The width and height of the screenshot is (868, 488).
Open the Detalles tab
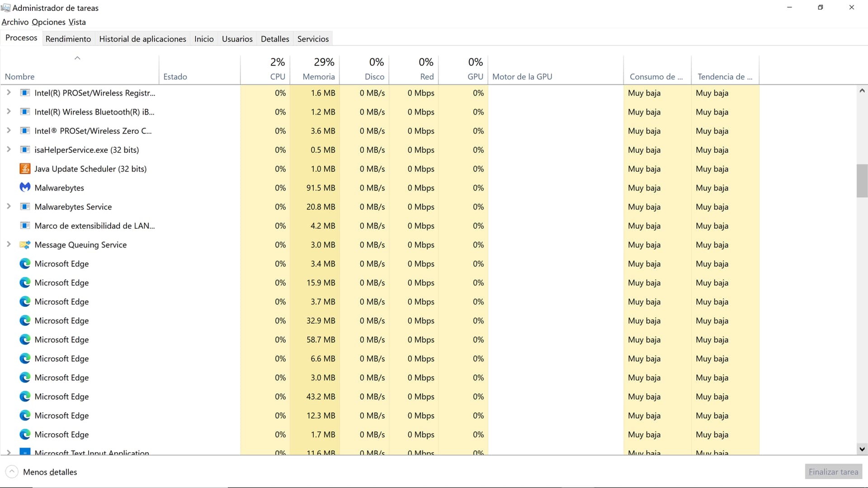coord(275,39)
